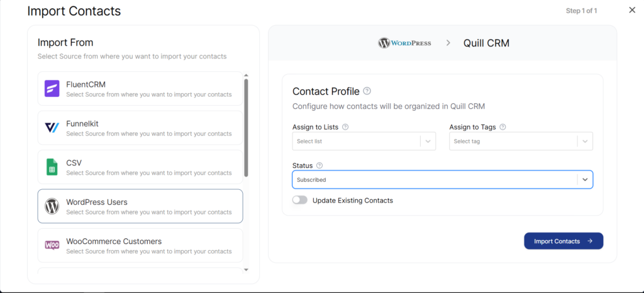Click the scrollbar down arrow
Viewport: 644px width, 293px height.
[x=246, y=269]
